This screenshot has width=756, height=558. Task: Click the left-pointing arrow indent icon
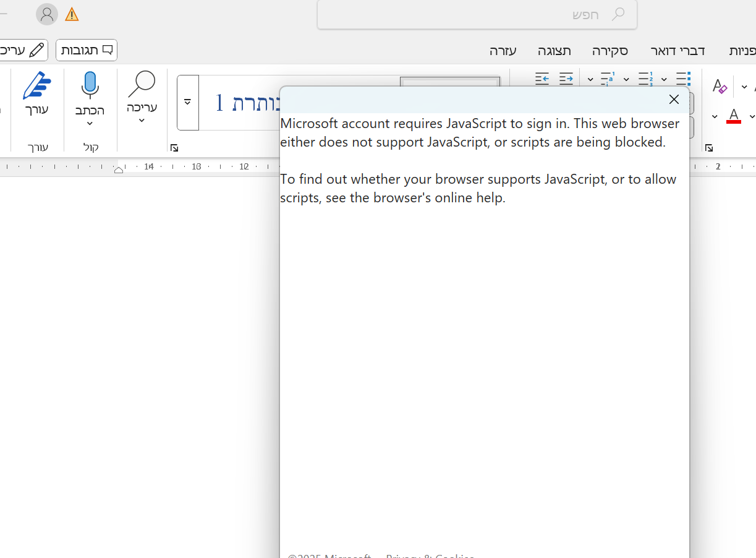click(x=542, y=79)
